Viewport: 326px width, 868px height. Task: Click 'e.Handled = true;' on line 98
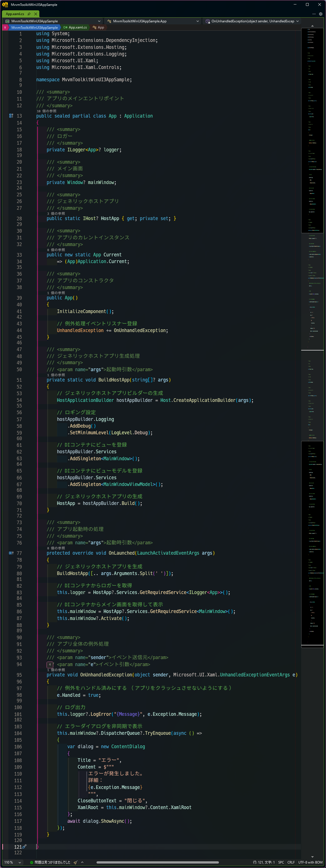click(x=79, y=695)
